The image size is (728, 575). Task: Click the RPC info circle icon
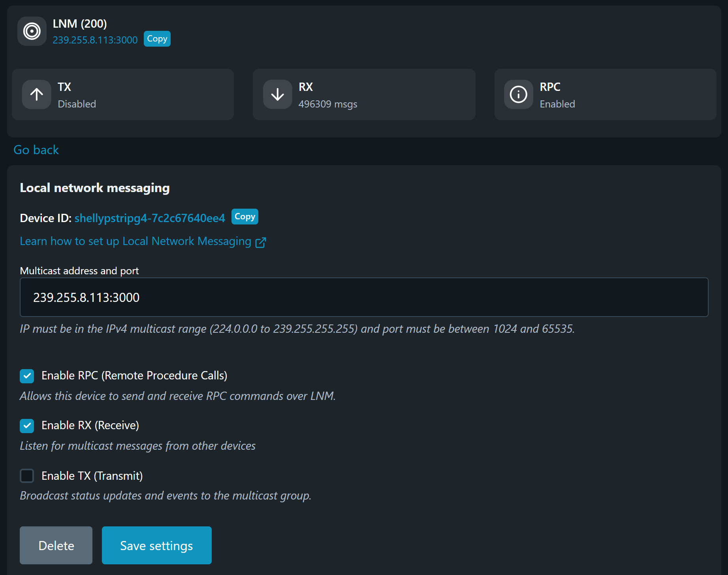pos(519,94)
